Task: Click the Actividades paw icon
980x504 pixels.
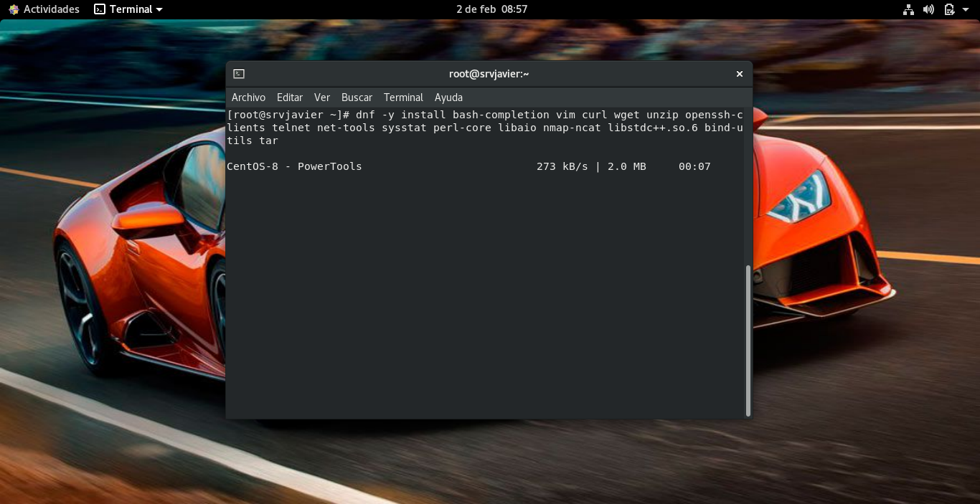Action: coord(14,9)
